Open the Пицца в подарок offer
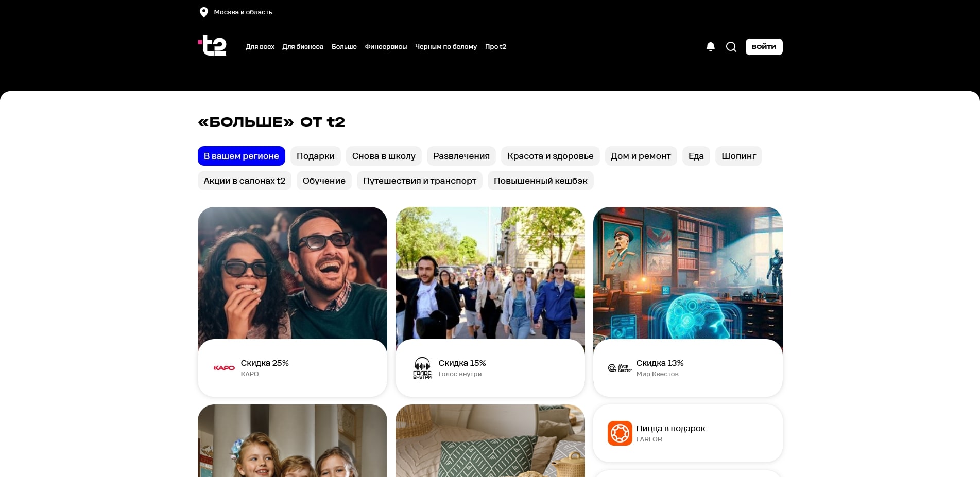Image resolution: width=980 pixels, height=477 pixels. (670, 428)
